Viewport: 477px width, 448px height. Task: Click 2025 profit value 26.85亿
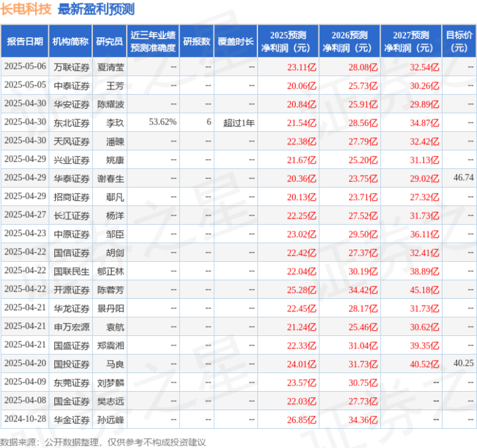click(x=301, y=420)
